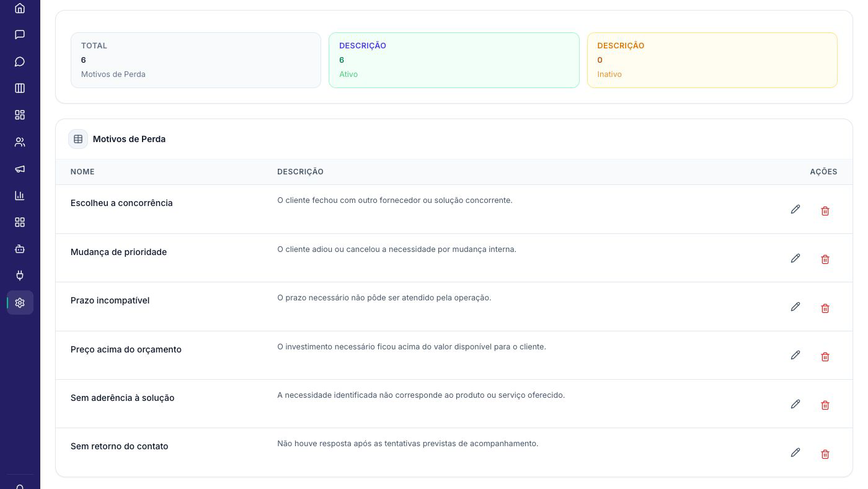Viewport: 868px width, 489px height.
Task: Delete the 'Mudança de prioridade' row
Action: (825, 259)
